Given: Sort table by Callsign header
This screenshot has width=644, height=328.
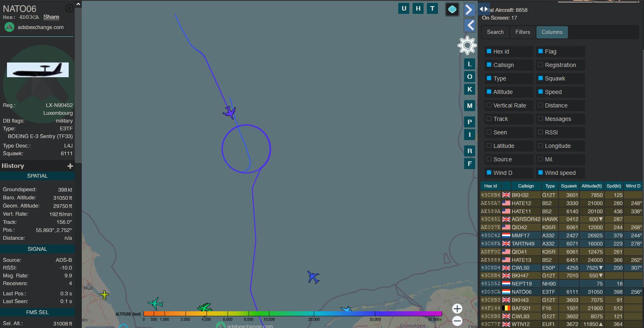Looking at the screenshot, I should pos(526,186).
